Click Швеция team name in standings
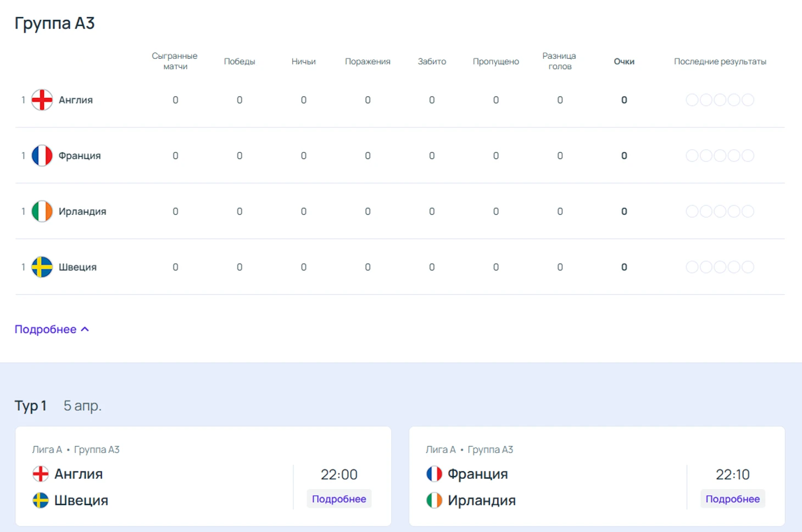Viewport: 802px width, 532px height. [77, 267]
